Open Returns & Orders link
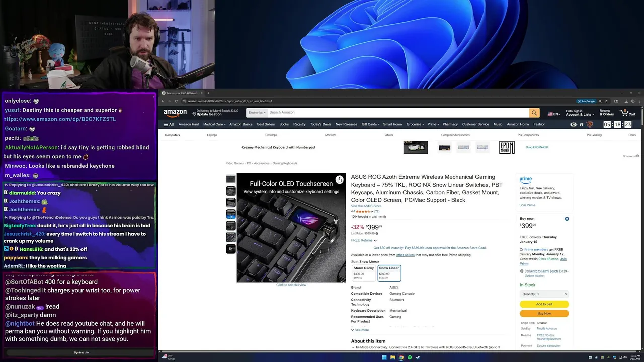This screenshot has width=644, height=362. tap(607, 113)
